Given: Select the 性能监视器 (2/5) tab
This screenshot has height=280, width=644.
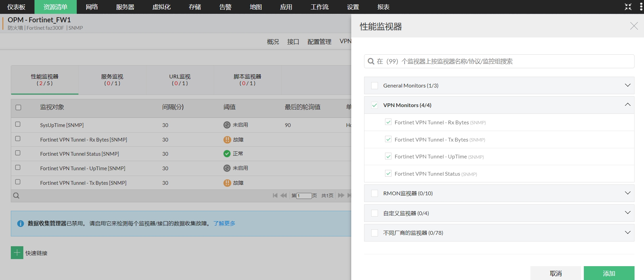Looking at the screenshot, I should pyautogui.click(x=45, y=80).
